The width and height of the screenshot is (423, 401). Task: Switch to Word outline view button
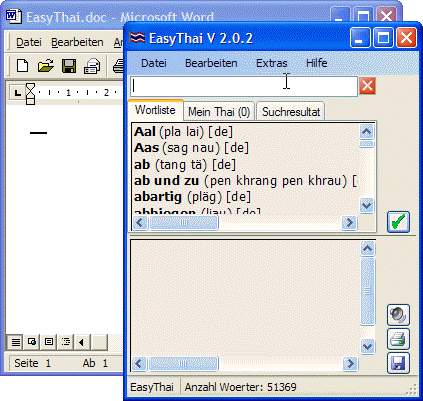[66, 342]
